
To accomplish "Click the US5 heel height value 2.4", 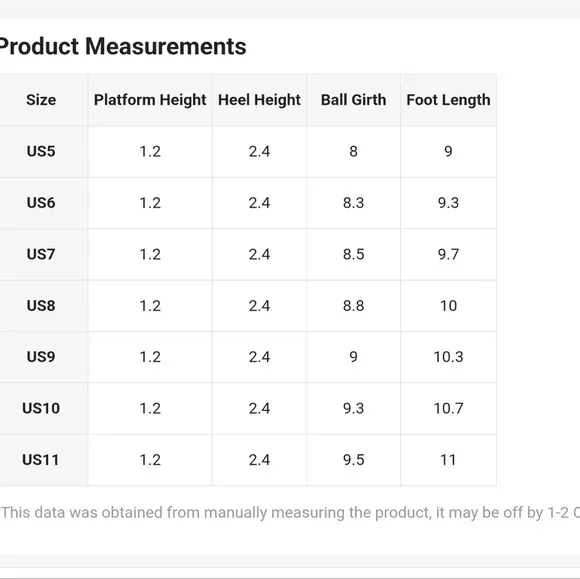I will (x=259, y=151).
